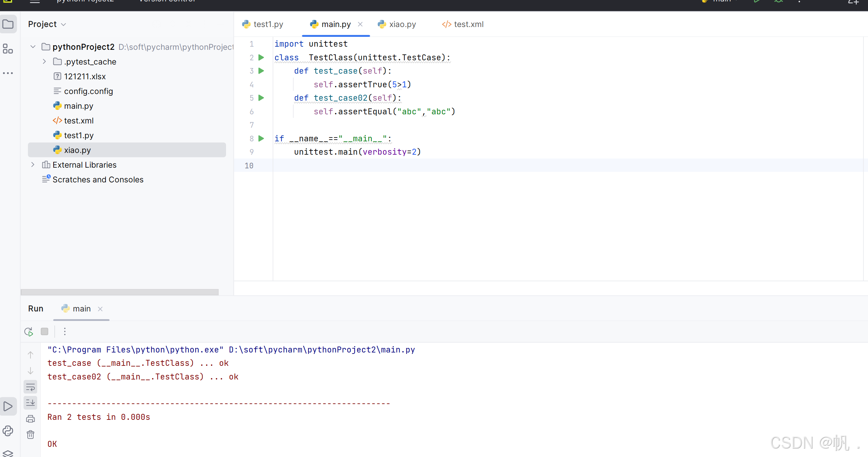This screenshot has height=457, width=868.
Task: Run test_case02 via the gutter icon on line 5
Action: [x=261, y=98]
